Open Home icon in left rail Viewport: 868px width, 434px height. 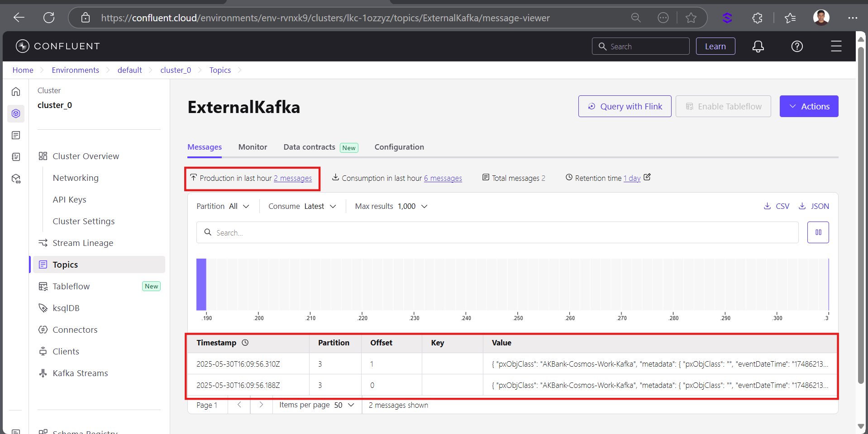(x=16, y=92)
